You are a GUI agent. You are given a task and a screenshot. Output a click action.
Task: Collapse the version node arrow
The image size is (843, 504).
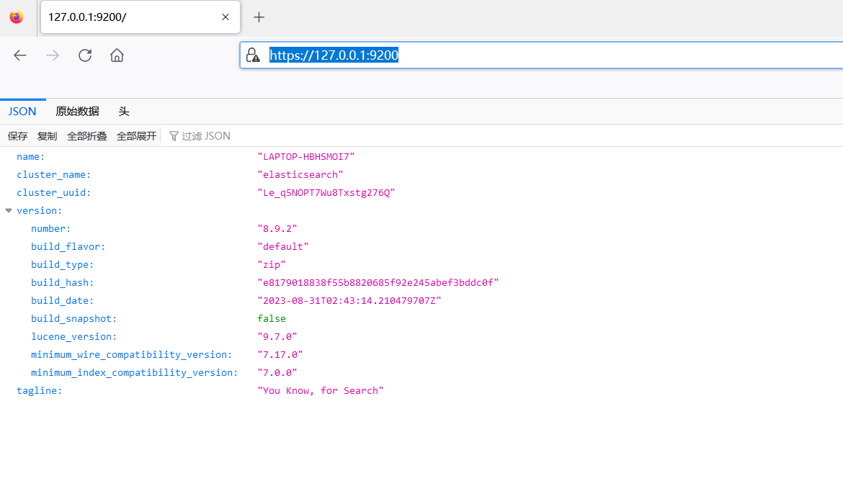pos(9,211)
